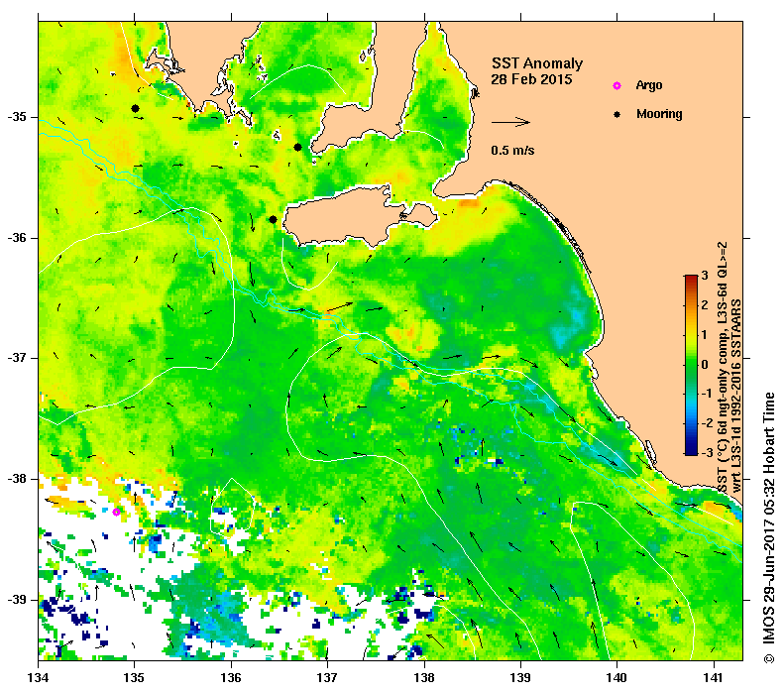Click the Argo legend symbol
This screenshot has width=784, height=694.
pos(616,85)
